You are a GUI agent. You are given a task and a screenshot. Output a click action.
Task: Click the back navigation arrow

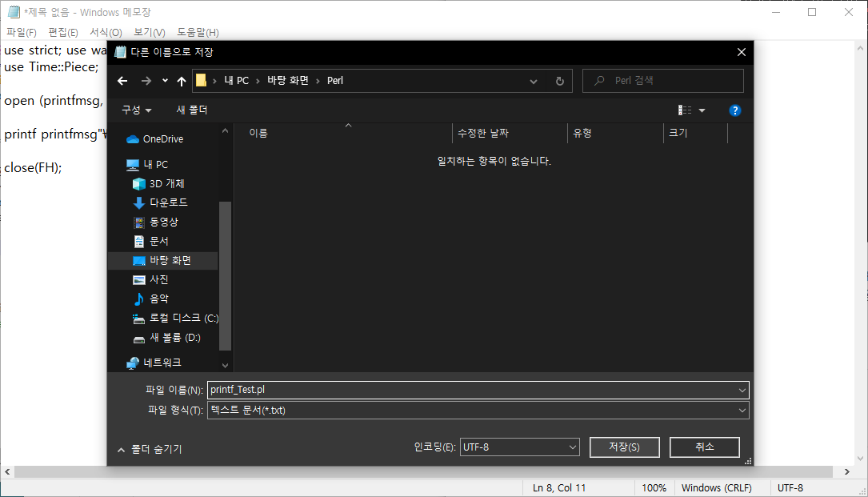coord(122,80)
